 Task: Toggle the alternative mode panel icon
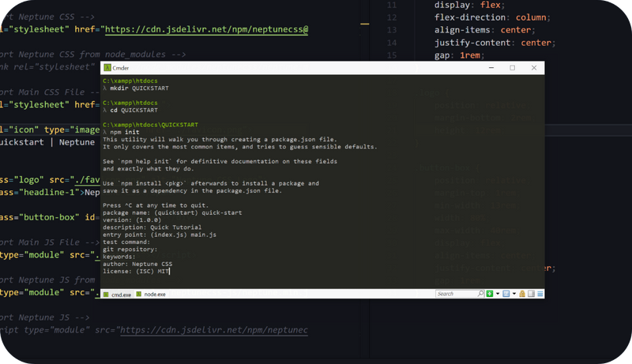531,294
